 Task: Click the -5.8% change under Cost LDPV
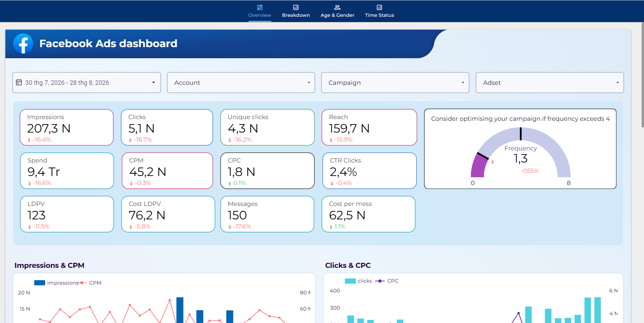[x=142, y=226]
